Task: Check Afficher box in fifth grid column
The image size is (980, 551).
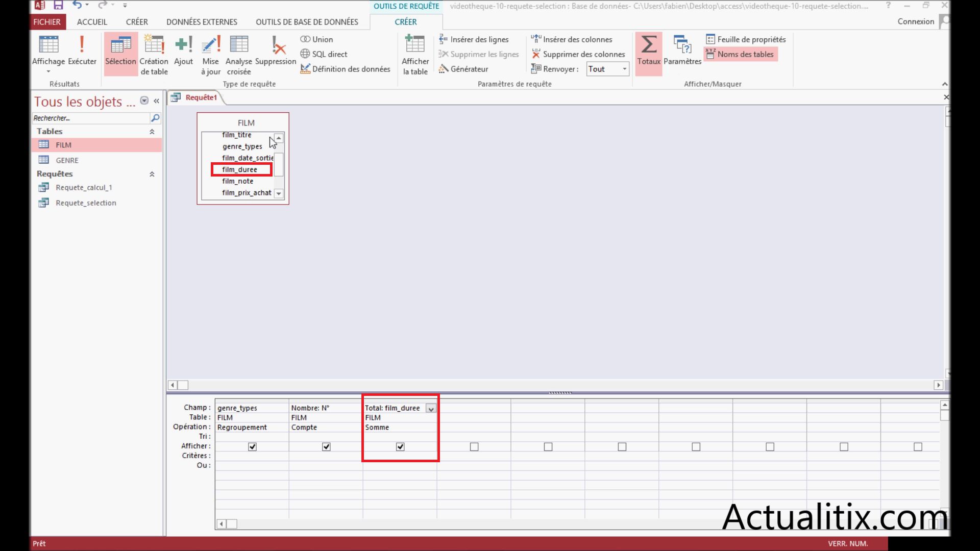Action: [548, 446]
